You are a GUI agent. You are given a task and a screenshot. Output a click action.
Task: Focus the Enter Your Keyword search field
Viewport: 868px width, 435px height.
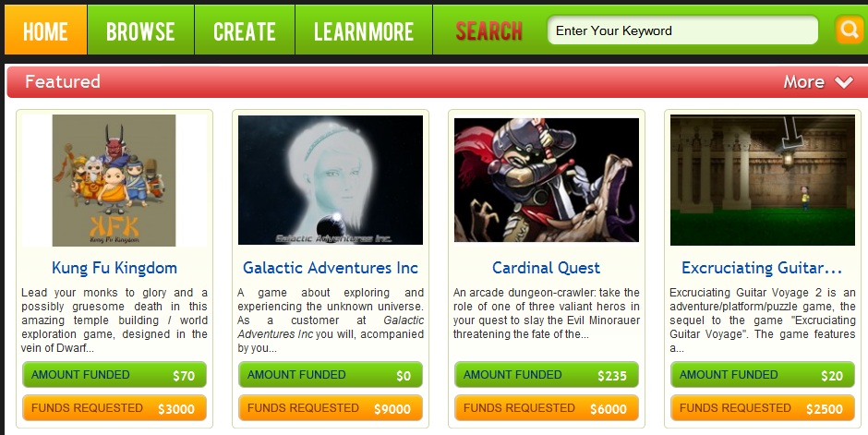pyautogui.click(x=682, y=30)
